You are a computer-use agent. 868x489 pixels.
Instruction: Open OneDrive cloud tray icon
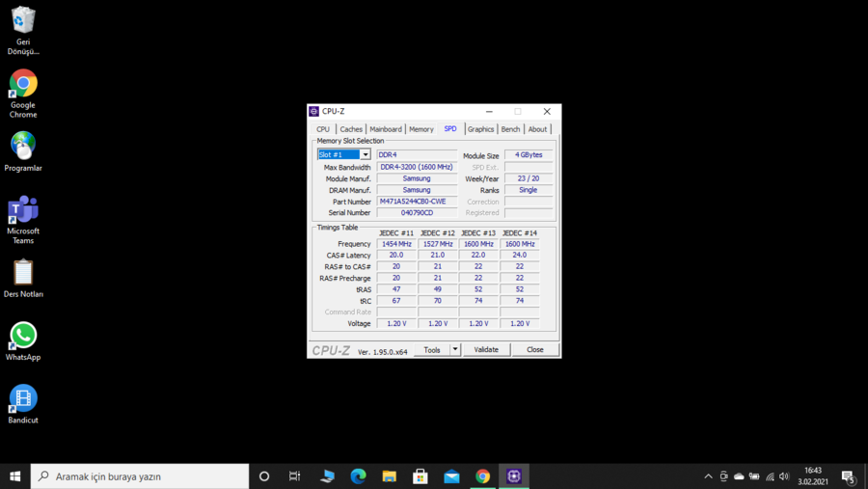pyautogui.click(x=739, y=476)
